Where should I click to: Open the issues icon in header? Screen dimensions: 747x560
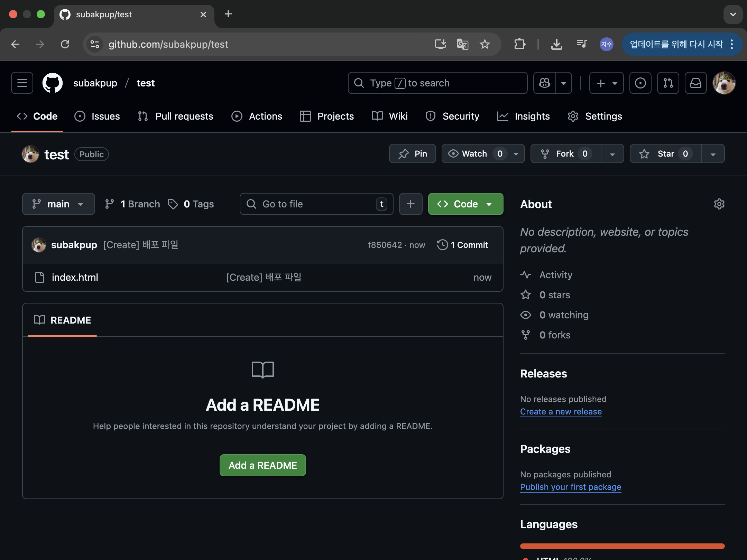point(640,83)
